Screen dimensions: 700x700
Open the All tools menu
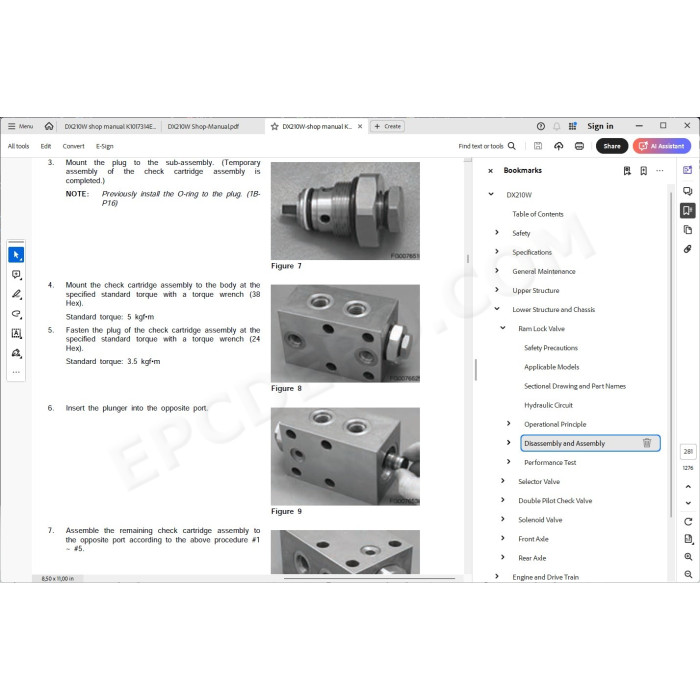click(x=18, y=146)
